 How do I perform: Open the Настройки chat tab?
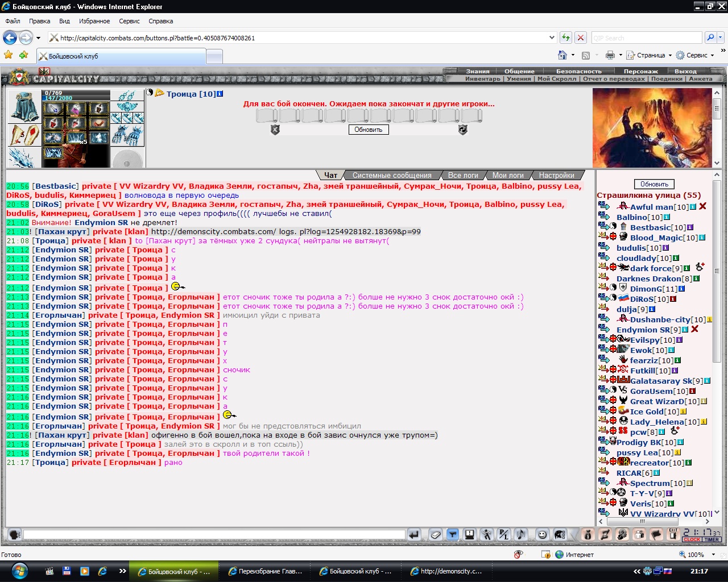pos(557,175)
